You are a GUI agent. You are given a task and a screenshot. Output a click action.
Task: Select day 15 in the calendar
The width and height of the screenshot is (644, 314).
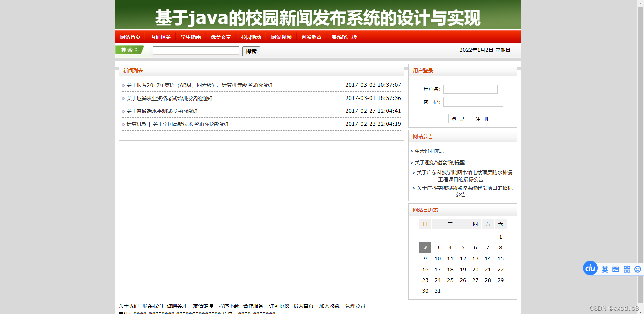[x=500, y=259]
